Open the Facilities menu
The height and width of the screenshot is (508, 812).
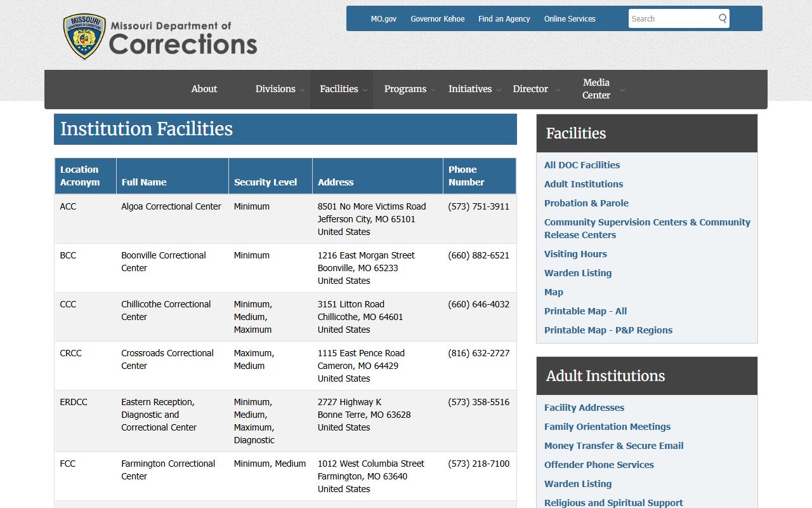[x=339, y=89]
